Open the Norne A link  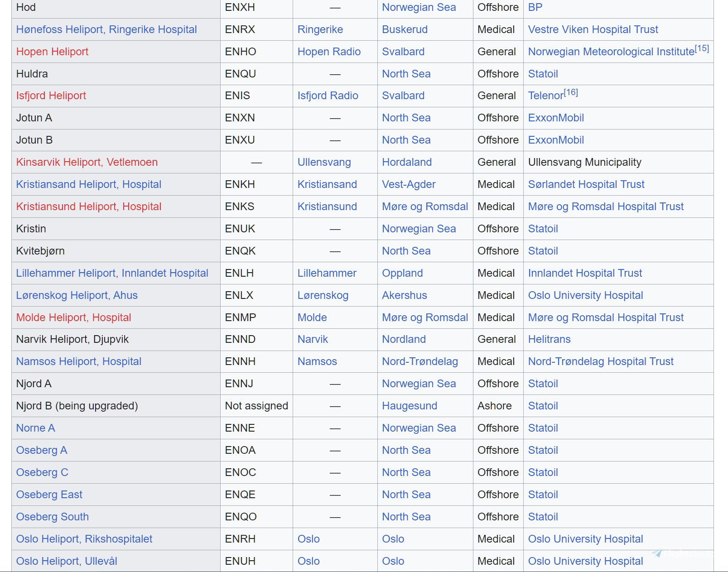(x=36, y=428)
